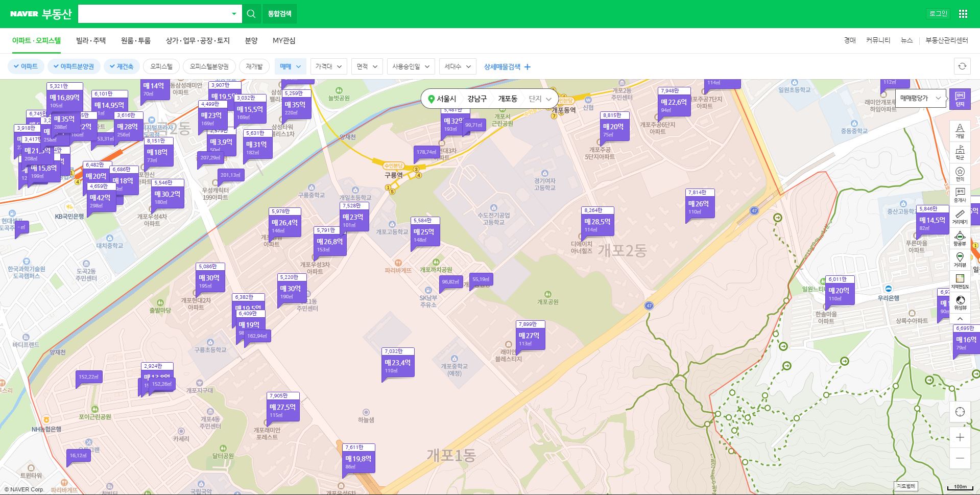The width and height of the screenshot is (980, 495).
Task: Open the 부동산관리센터 link
Action: (x=947, y=40)
